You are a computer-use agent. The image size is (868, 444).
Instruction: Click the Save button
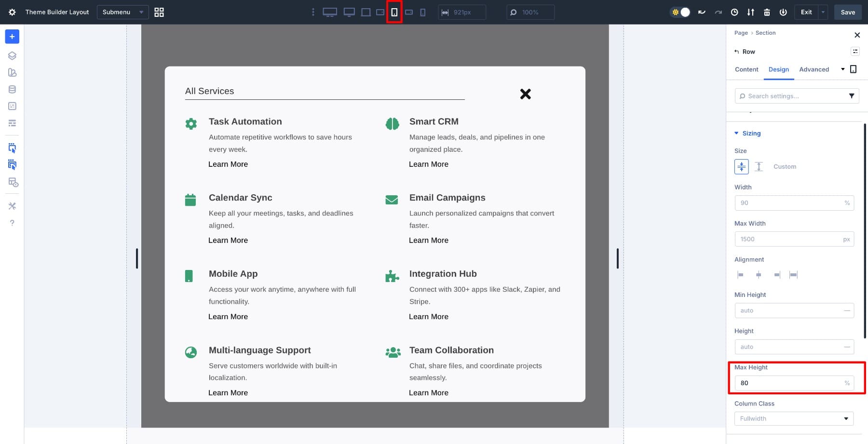(x=848, y=12)
